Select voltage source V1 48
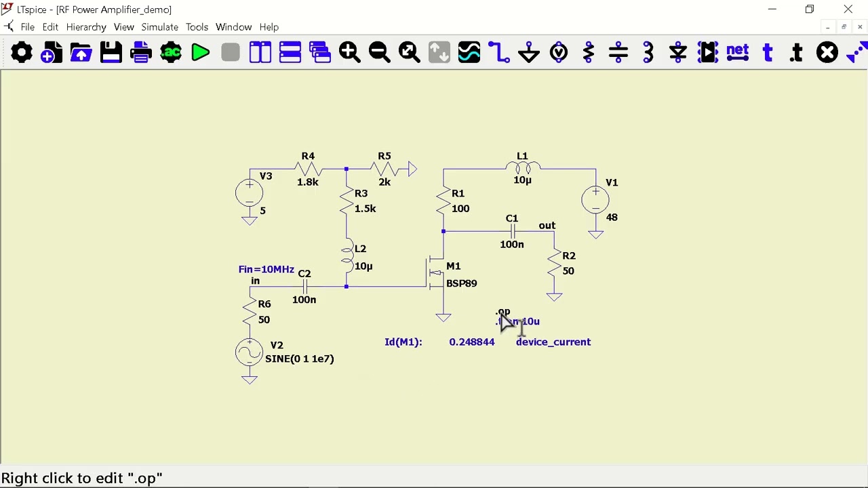 (595, 200)
